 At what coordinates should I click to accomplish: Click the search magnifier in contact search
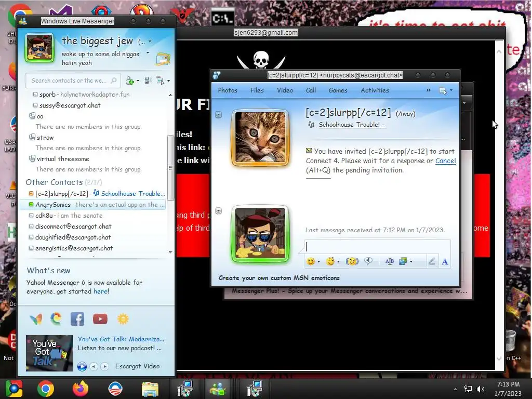114,81
